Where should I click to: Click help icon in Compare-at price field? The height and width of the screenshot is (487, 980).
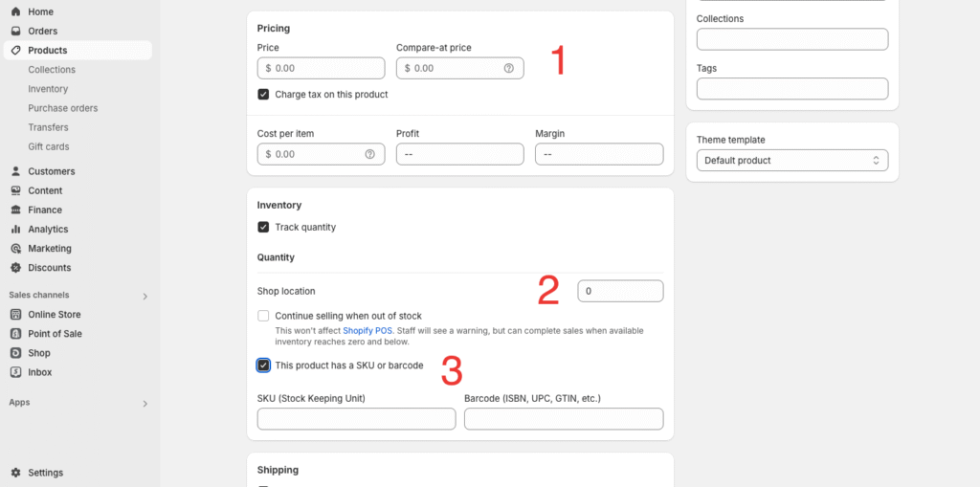[508, 69]
